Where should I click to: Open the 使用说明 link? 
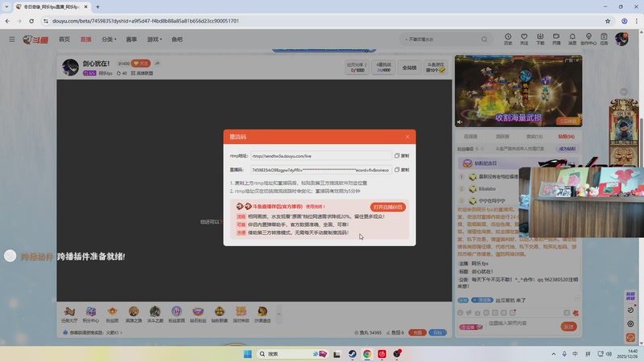pyautogui.click(x=315, y=207)
